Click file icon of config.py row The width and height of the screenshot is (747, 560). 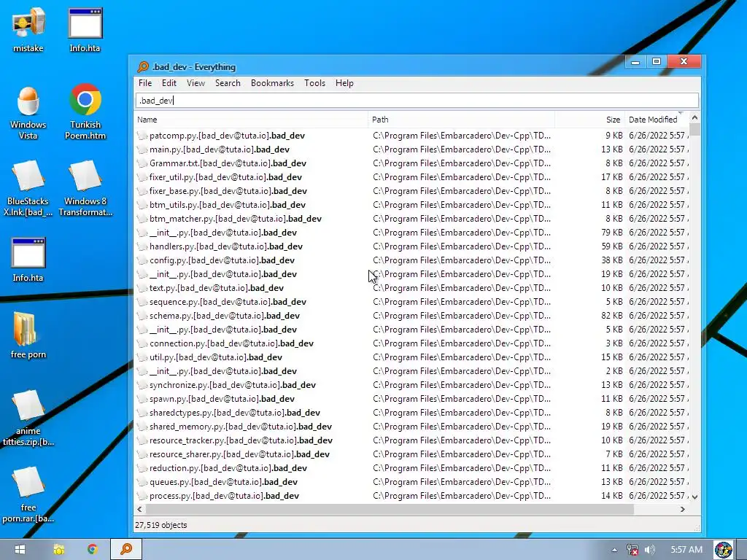click(142, 260)
